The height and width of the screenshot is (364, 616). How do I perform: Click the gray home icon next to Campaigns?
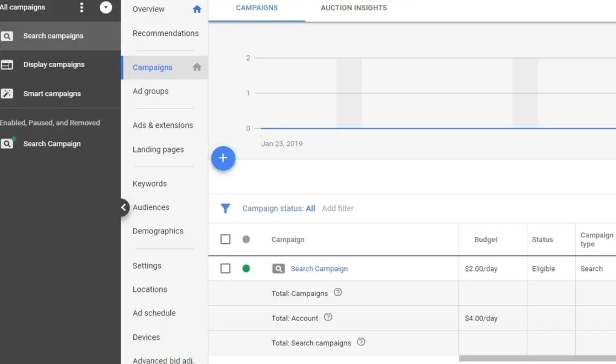(197, 67)
